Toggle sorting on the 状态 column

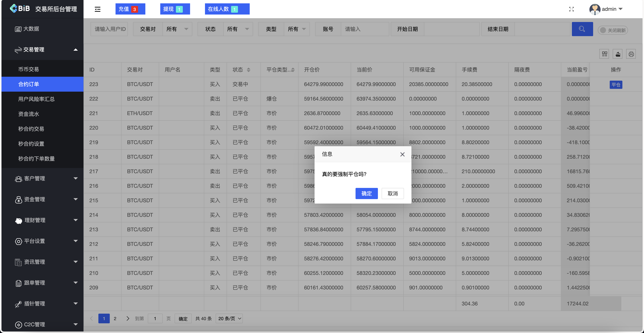point(249,70)
